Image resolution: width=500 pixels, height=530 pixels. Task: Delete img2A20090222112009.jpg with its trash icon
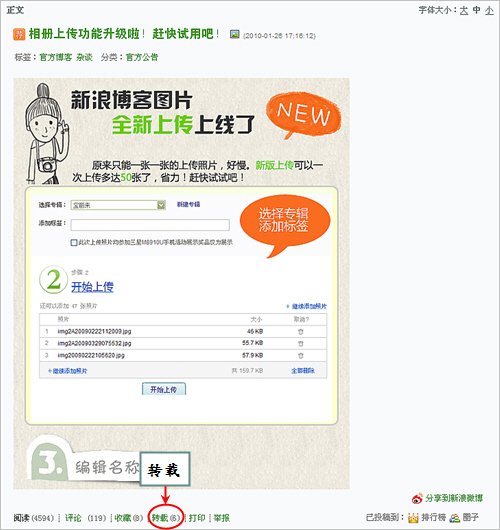coord(301,332)
